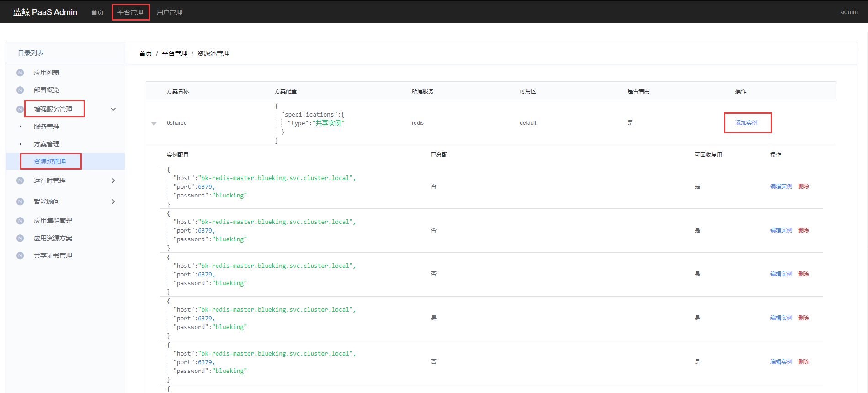Click 编辑实例 on the first instance row

coord(781,186)
